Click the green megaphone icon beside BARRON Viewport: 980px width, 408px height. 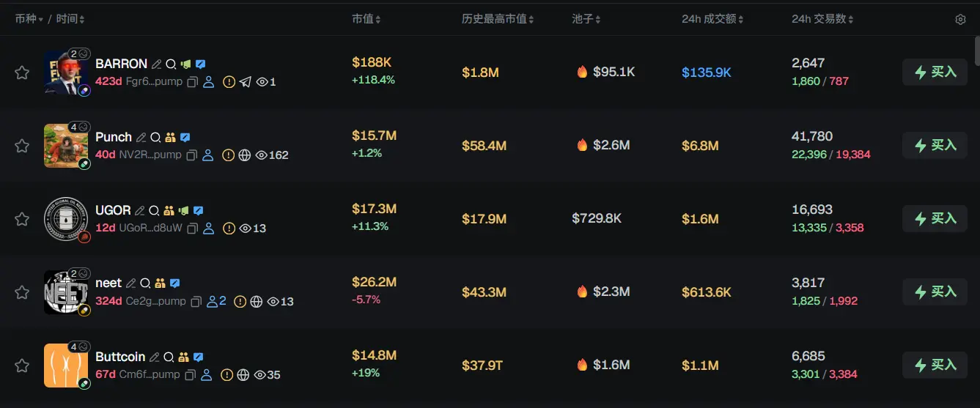pos(185,64)
